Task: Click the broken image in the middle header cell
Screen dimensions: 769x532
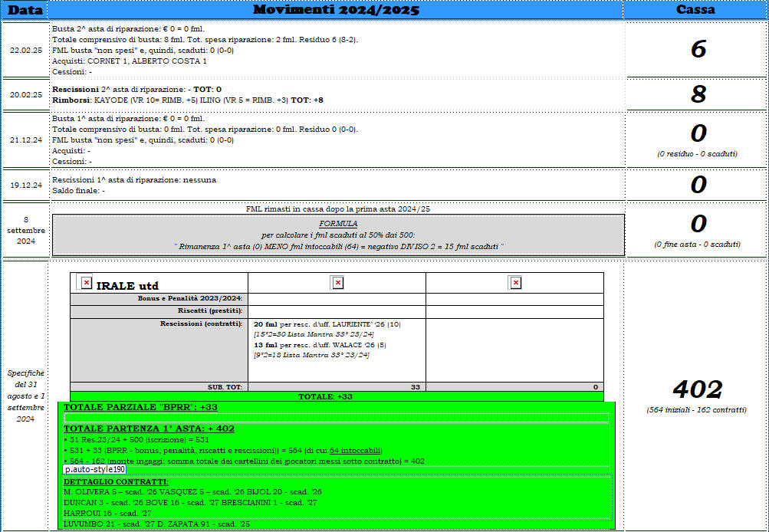Action: [337, 283]
